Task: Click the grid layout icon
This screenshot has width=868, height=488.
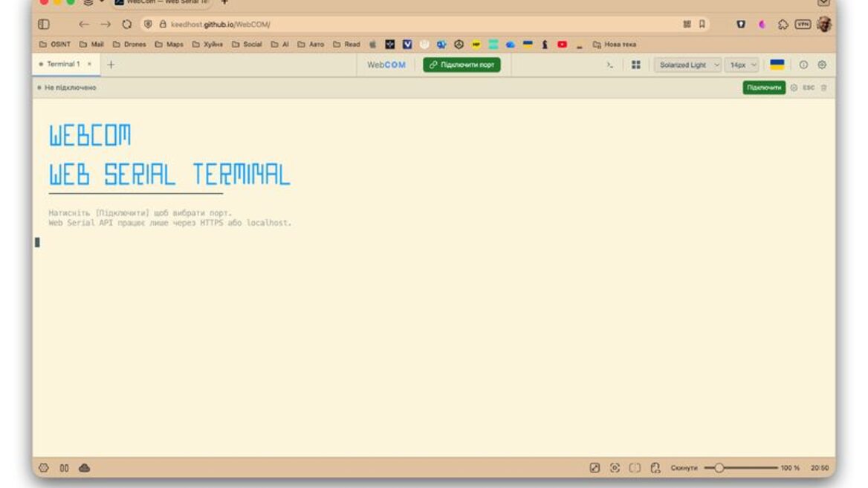Action: [635, 65]
